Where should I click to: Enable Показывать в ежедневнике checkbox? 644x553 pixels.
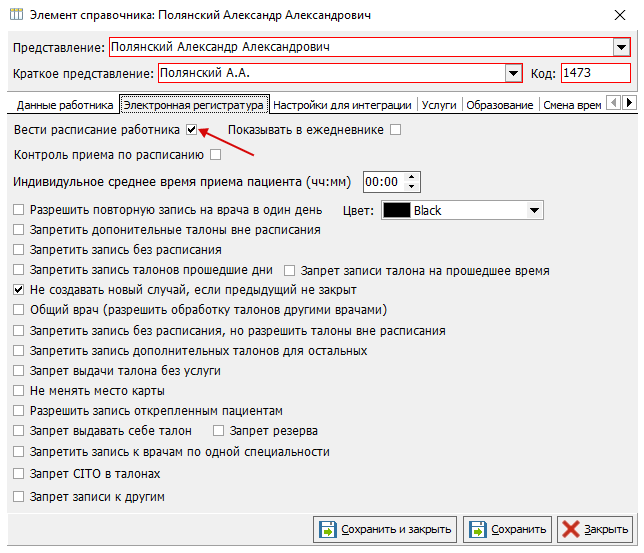point(396,130)
